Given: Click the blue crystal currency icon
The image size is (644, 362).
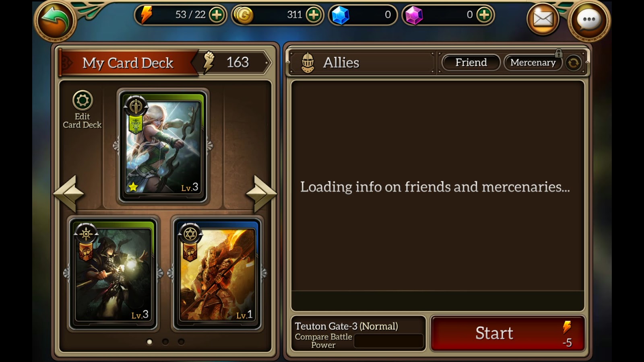Looking at the screenshot, I should click(x=341, y=15).
